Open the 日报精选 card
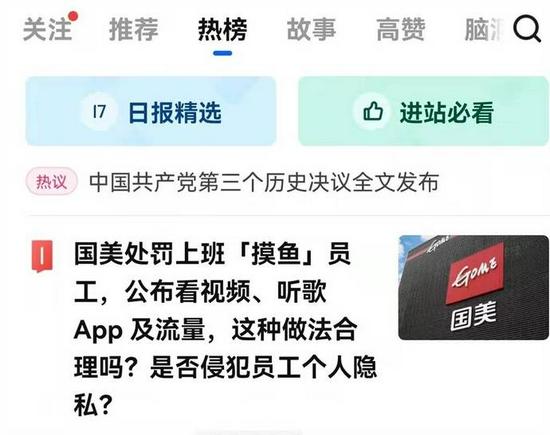 151,111
